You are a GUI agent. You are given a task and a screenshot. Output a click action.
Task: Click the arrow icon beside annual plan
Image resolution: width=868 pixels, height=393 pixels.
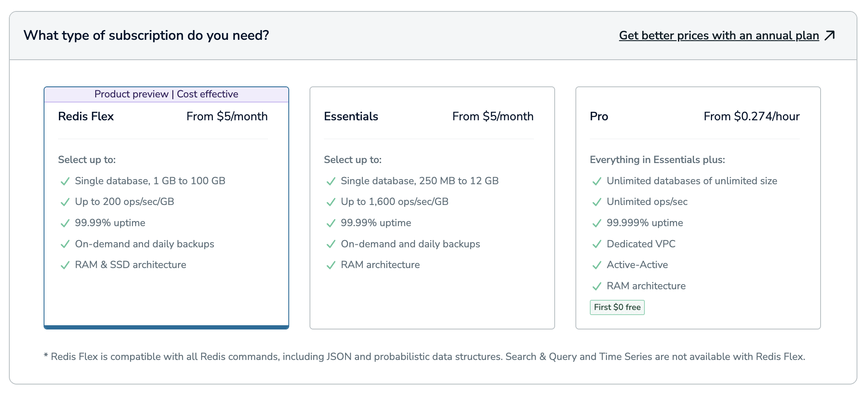pos(830,36)
